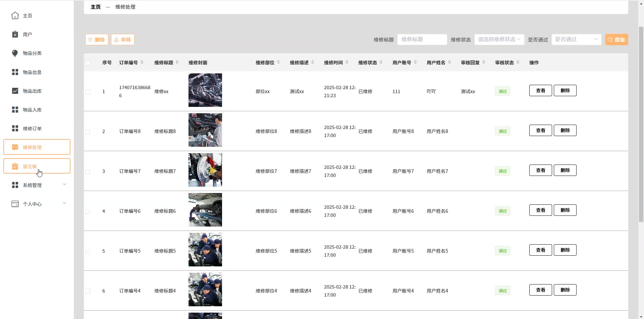Open 物品分类 in the sidebar
Image resolution: width=644 pixels, height=319 pixels.
(x=37, y=53)
